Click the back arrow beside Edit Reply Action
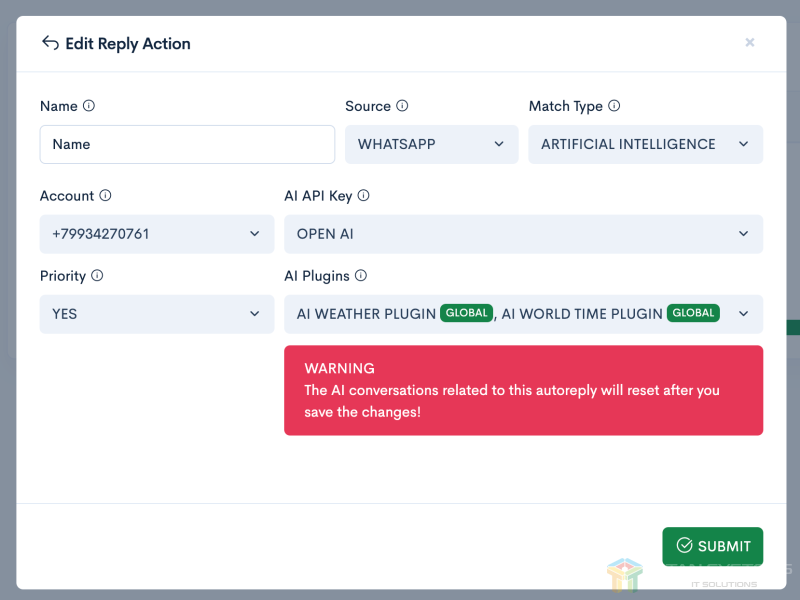800x600 pixels. point(50,43)
